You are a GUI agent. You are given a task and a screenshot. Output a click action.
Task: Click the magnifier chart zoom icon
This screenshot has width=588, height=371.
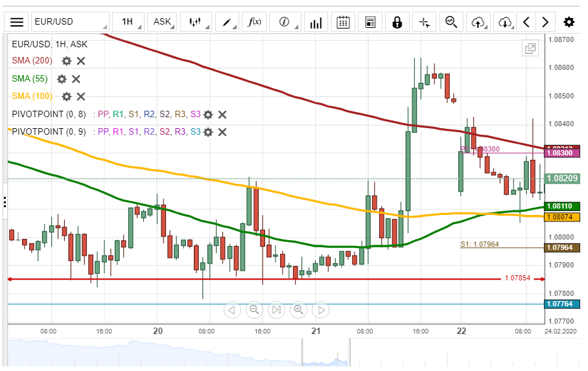click(x=451, y=22)
